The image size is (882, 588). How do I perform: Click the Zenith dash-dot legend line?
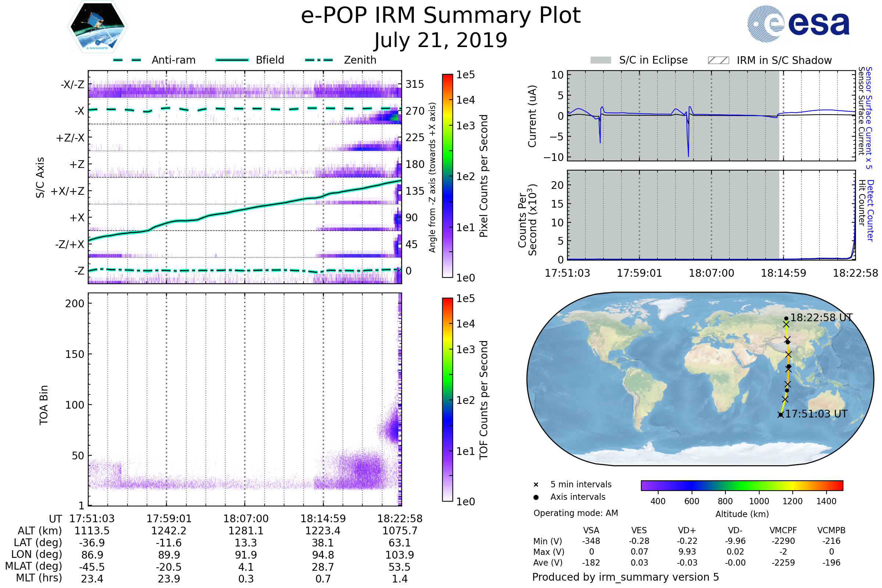(x=319, y=60)
